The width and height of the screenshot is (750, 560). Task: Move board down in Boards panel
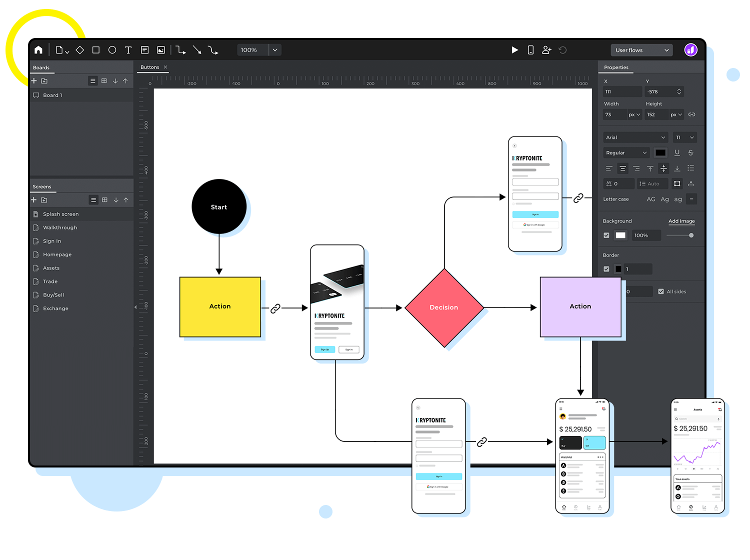tap(115, 80)
